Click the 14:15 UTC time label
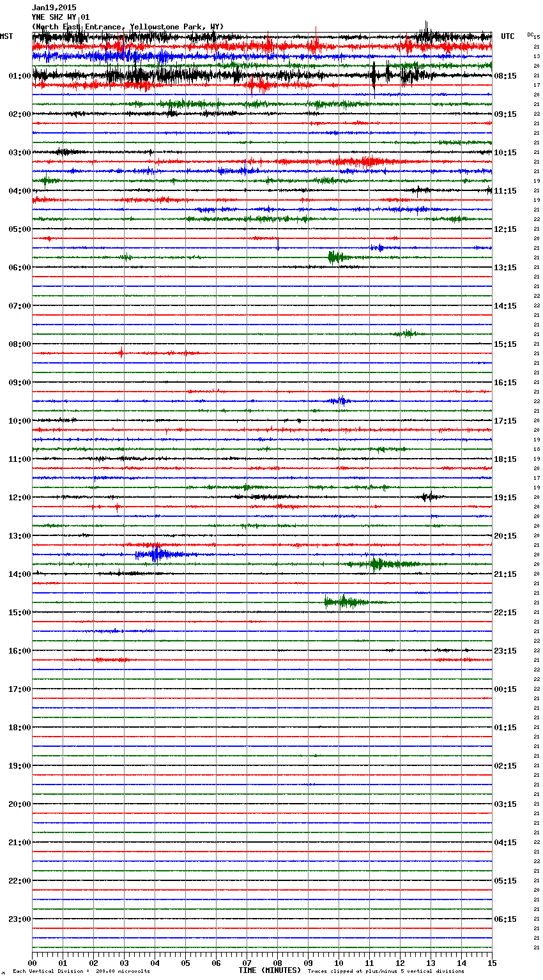This screenshot has width=543, height=980. (x=505, y=306)
